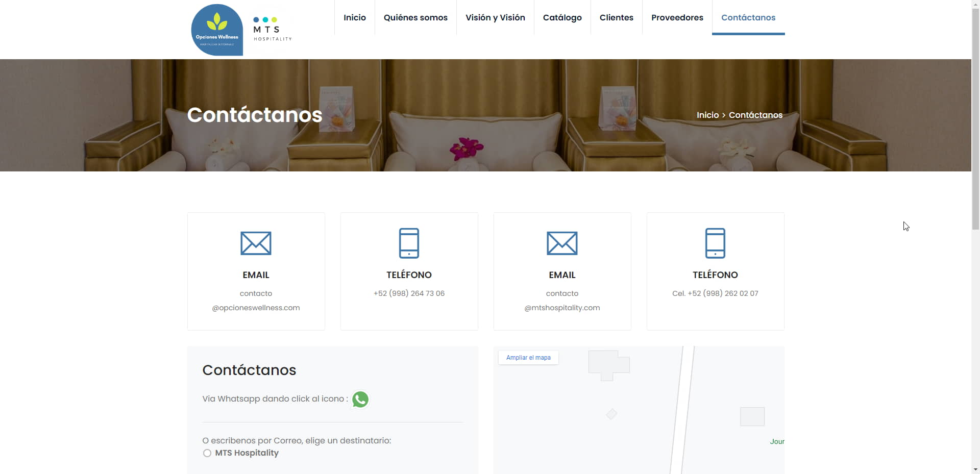
Task: Select the Contáctanos navigation tab
Action: coord(748,17)
